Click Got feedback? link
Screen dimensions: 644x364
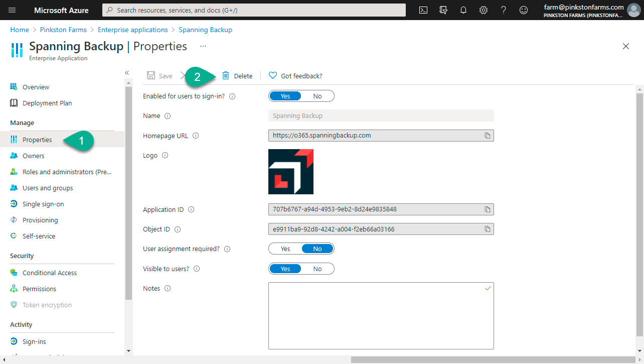(301, 76)
